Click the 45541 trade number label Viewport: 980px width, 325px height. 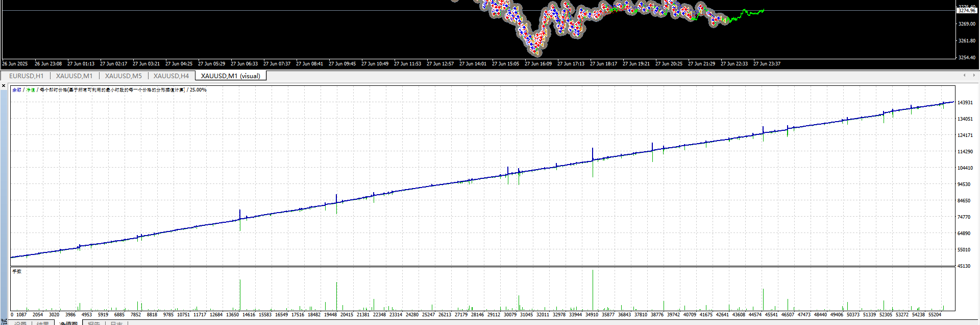tap(771, 315)
